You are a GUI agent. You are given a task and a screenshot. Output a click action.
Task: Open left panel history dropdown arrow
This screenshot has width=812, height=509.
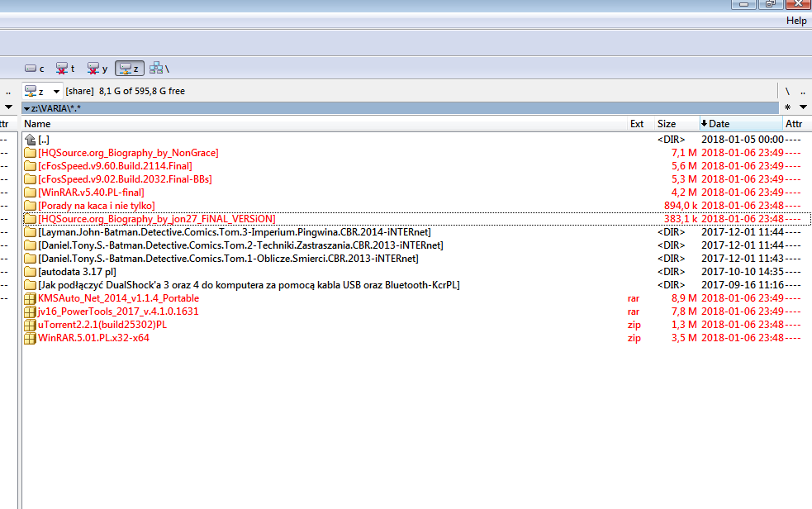pos(8,107)
